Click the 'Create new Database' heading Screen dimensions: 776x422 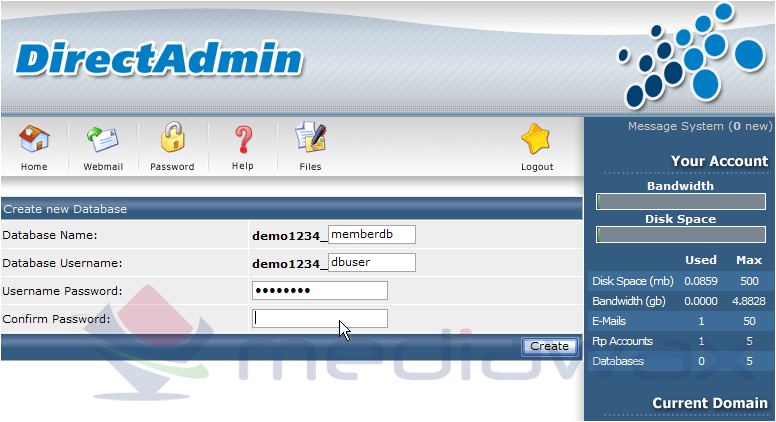(x=65, y=209)
